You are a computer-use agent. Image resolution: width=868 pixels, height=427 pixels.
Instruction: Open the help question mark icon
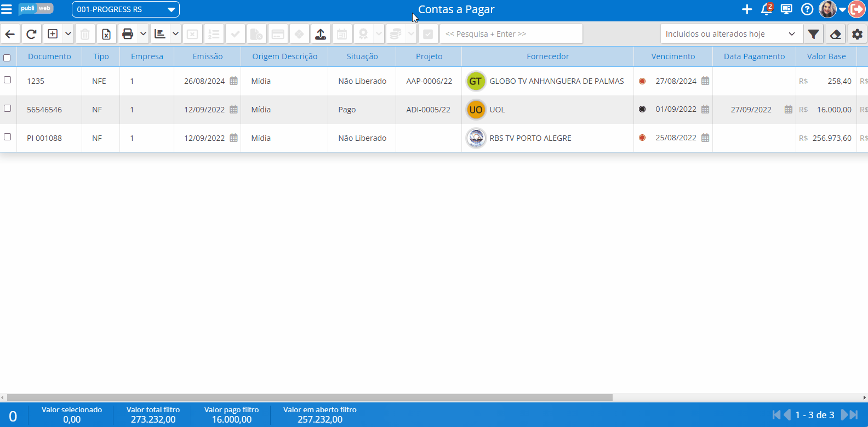coord(807,9)
